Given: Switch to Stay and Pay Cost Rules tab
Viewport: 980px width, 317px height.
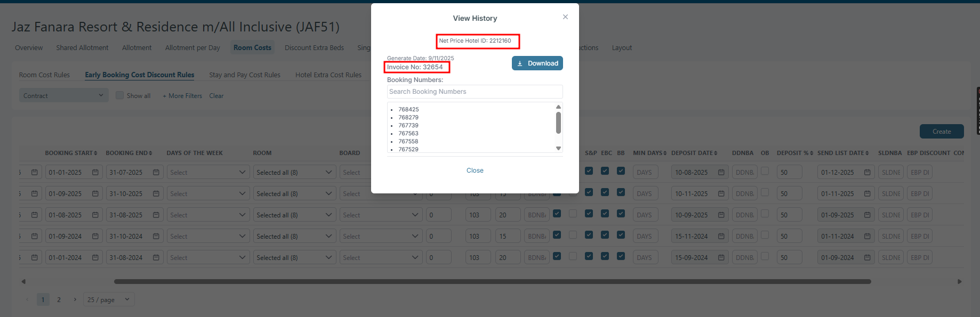Looking at the screenshot, I should point(245,75).
